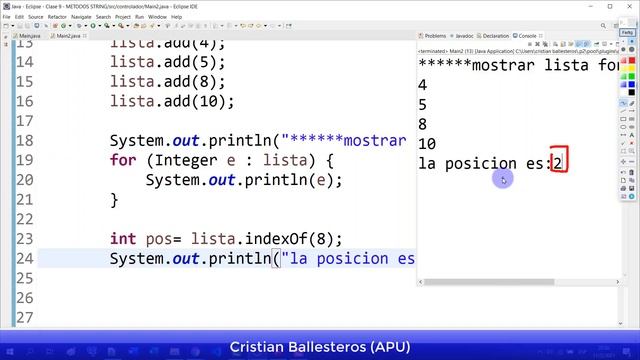The height and width of the screenshot is (360, 640).
Task: Click the print icon in annotation palette
Action: (x=623, y=188)
